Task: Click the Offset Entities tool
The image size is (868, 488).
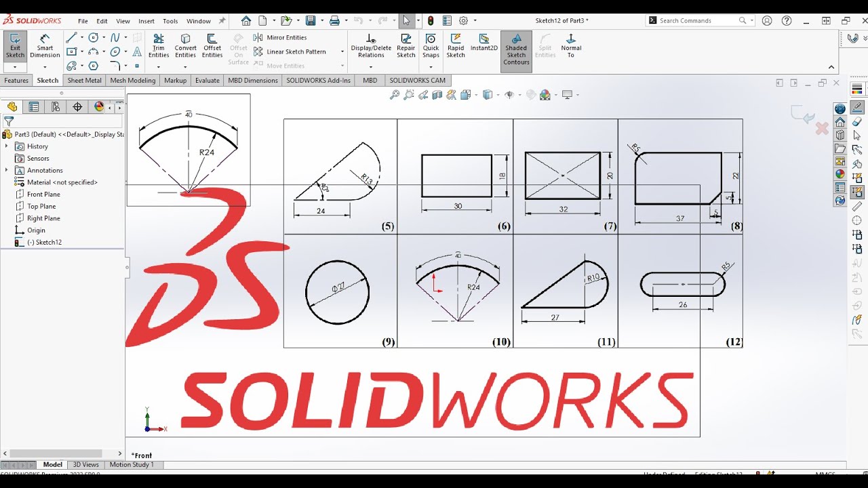Action: pyautogui.click(x=212, y=46)
